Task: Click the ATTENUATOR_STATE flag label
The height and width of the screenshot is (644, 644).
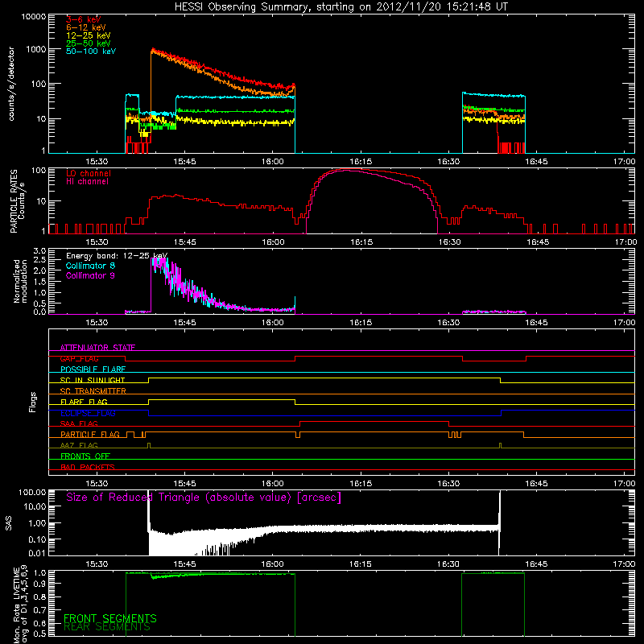Action: coord(97,348)
